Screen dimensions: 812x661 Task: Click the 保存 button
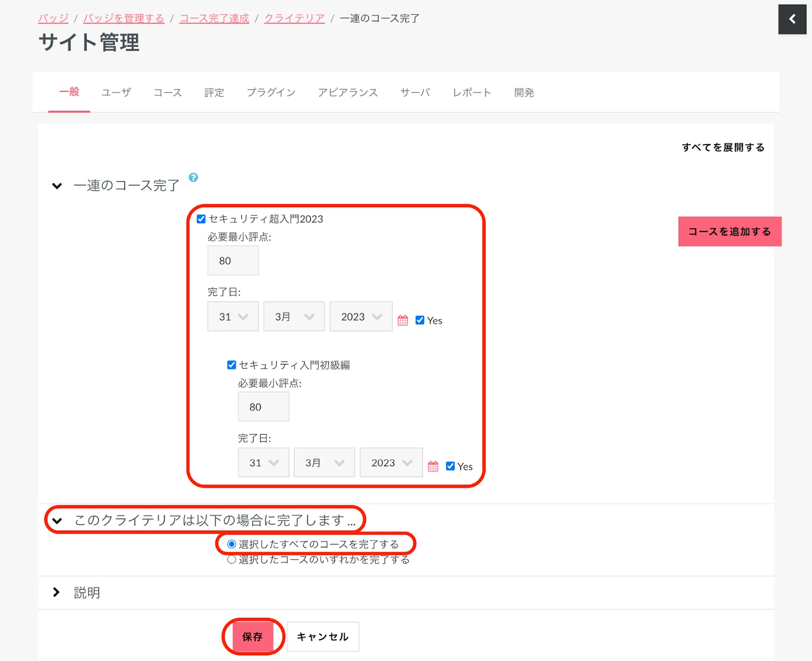252,637
